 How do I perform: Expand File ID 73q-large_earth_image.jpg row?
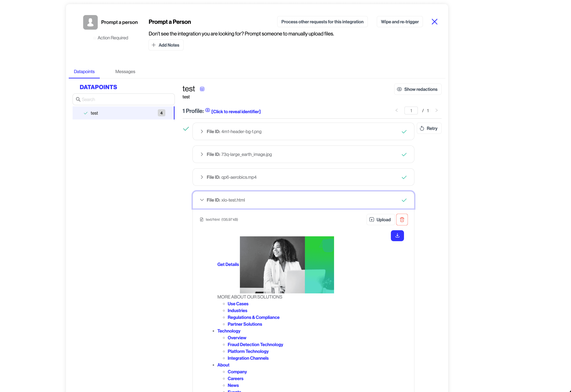202,154
